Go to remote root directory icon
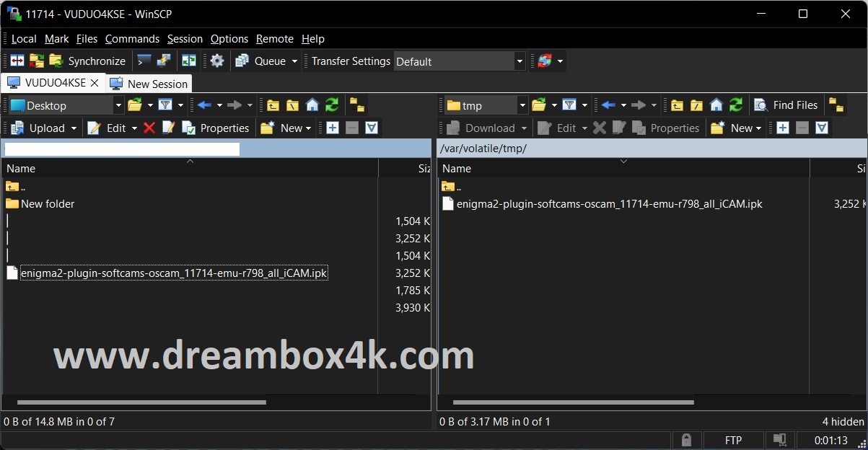 696,105
